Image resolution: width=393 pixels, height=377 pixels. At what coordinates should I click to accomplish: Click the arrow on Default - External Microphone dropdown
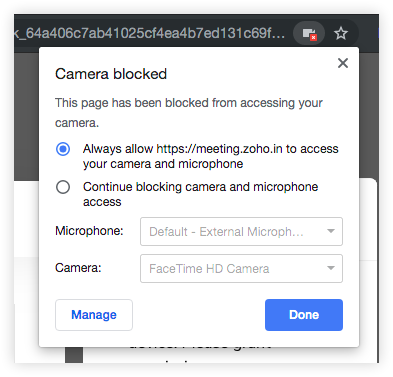point(331,231)
